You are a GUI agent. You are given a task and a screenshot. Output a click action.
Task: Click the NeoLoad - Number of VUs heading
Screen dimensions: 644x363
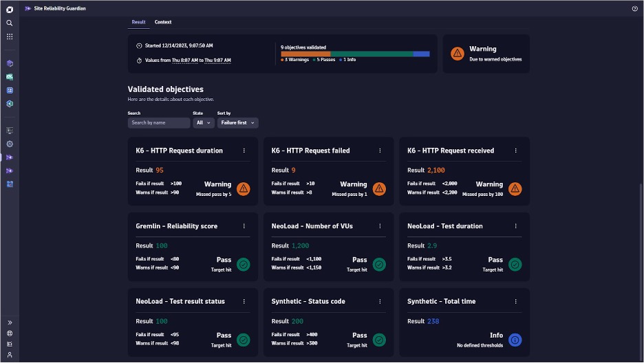(312, 226)
